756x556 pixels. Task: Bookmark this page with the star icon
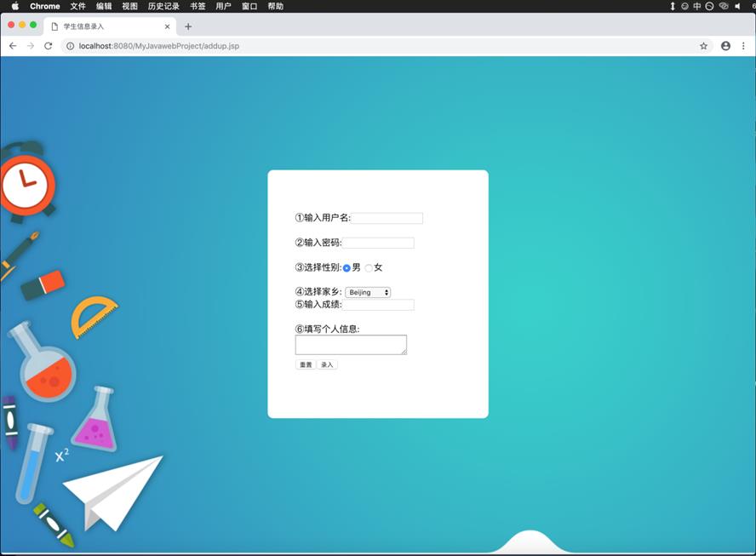pos(703,46)
